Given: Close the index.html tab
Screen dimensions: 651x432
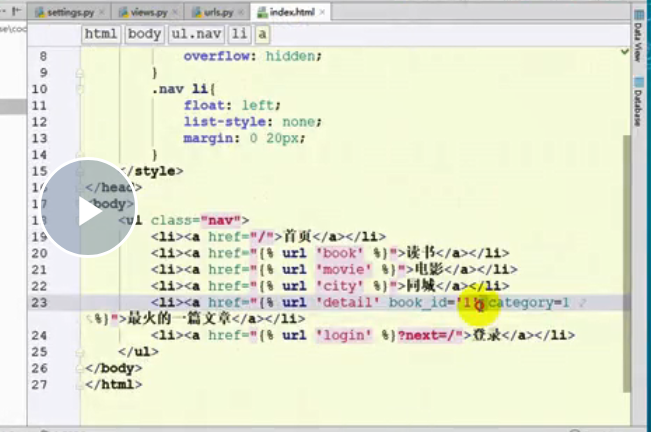Looking at the screenshot, I should point(322,12).
